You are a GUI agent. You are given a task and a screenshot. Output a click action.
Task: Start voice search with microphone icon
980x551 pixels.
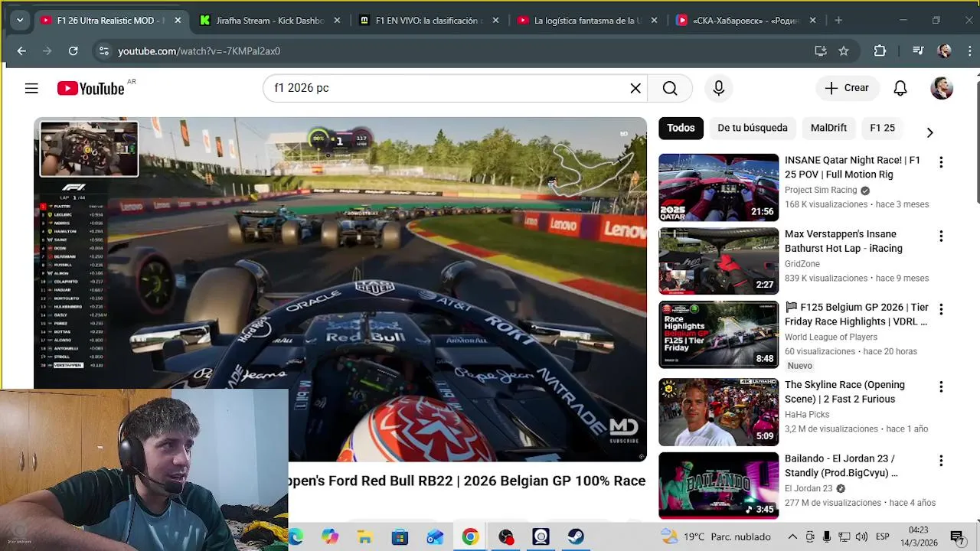click(718, 88)
